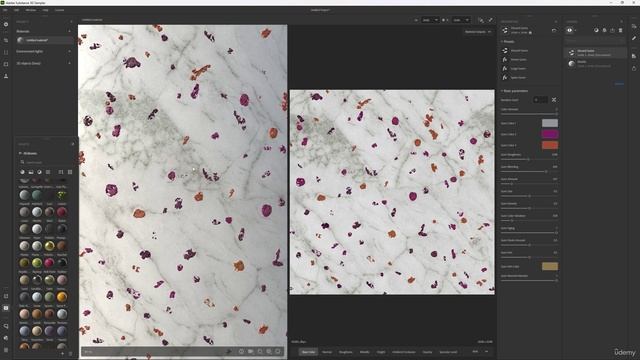The height and width of the screenshot is (360, 640).
Task: Collapse the Materials section in the Project panel
Action: (x=69, y=31)
